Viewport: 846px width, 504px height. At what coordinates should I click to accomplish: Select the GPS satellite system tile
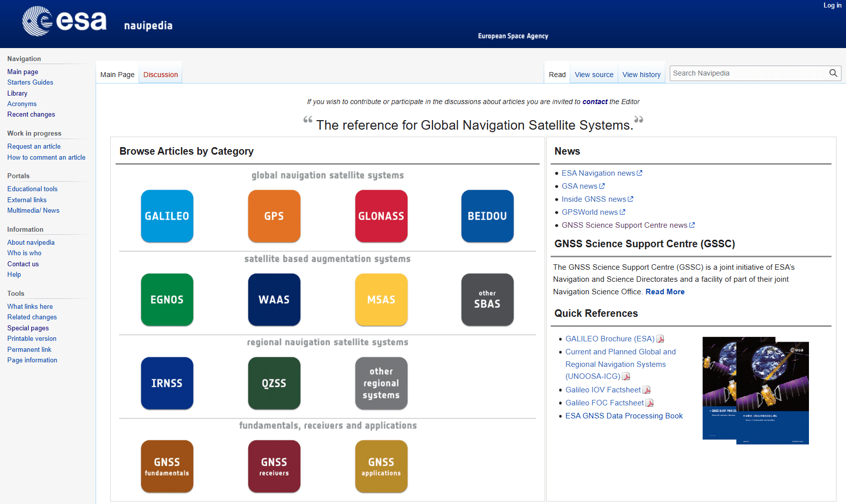click(x=274, y=216)
